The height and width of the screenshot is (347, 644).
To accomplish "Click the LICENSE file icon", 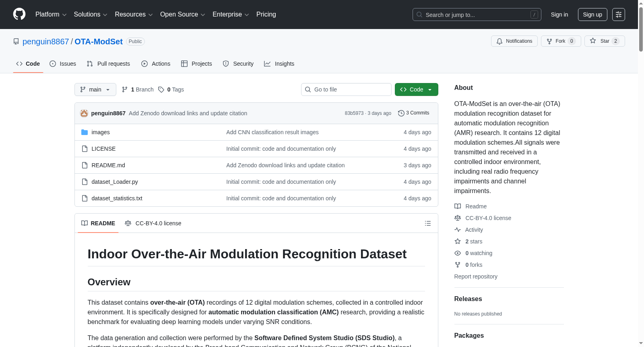I will [85, 149].
